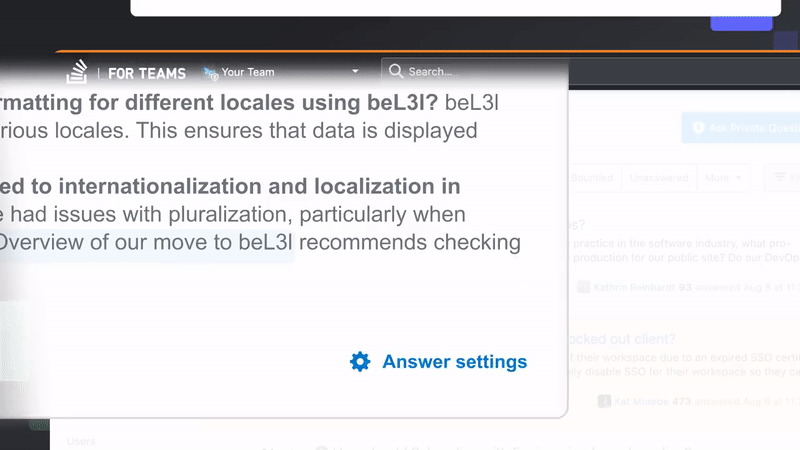Click Kathrin Reinhardt's avatar

(x=584, y=287)
